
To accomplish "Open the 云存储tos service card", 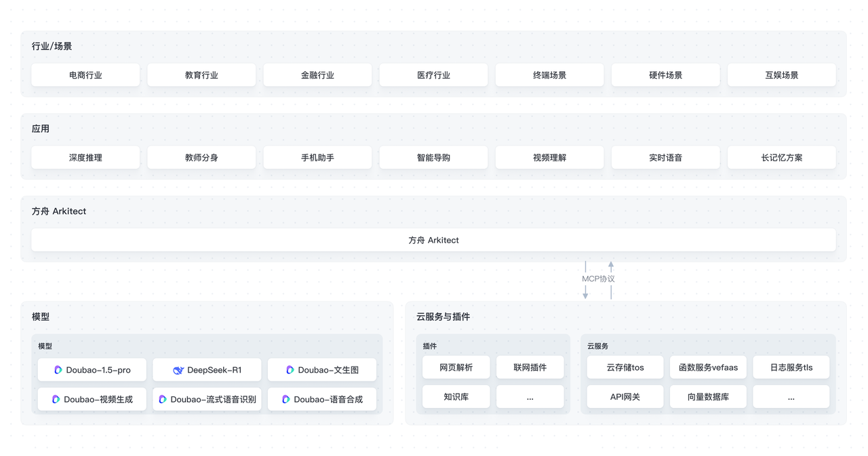I will (x=625, y=367).
